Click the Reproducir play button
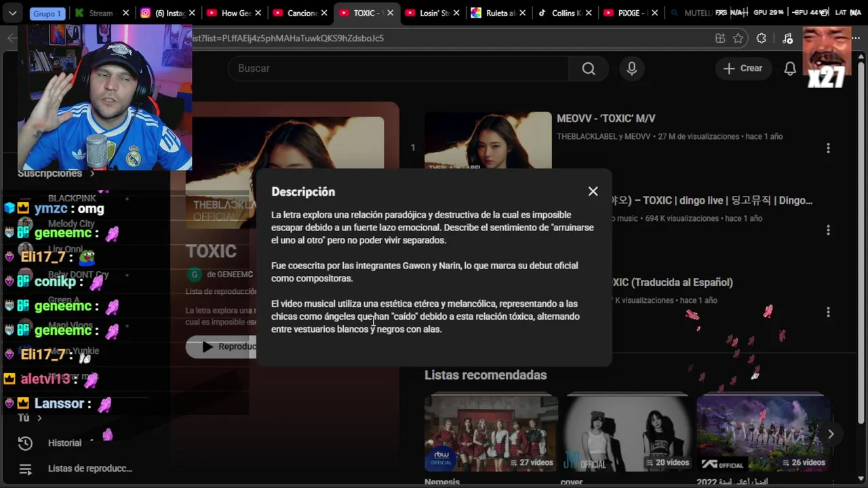 point(221,346)
